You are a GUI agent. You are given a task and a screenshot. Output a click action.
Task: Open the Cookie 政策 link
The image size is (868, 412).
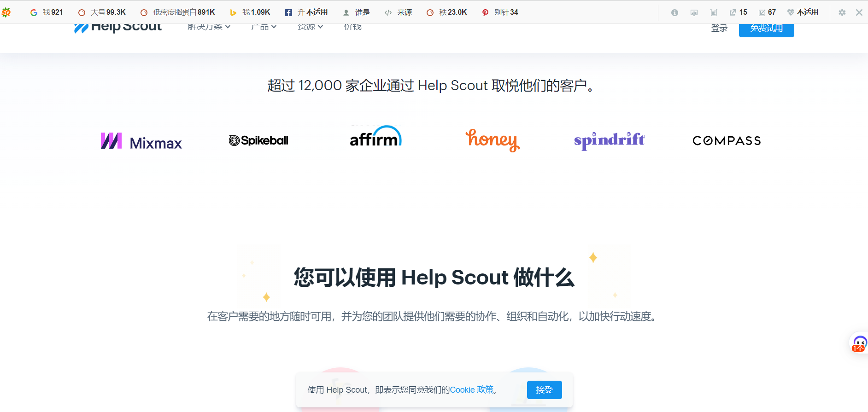click(x=472, y=390)
